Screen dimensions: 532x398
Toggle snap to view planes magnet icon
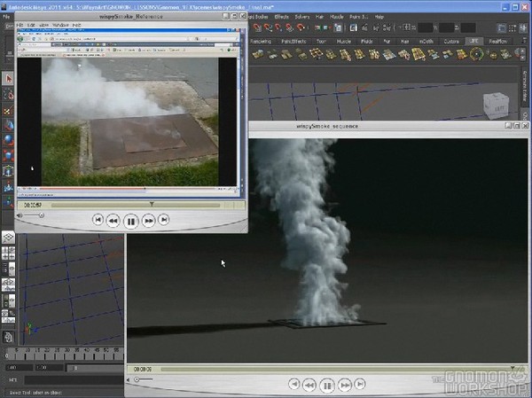(289, 27)
